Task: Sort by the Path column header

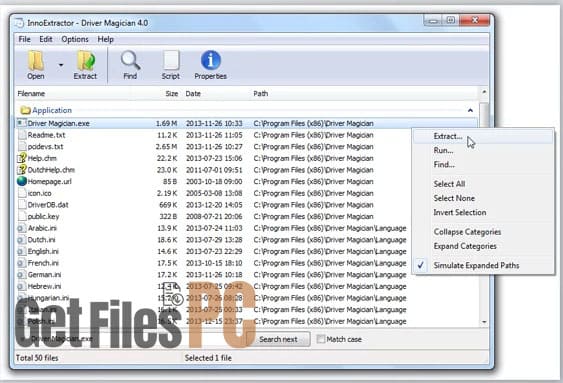Action: click(261, 94)
